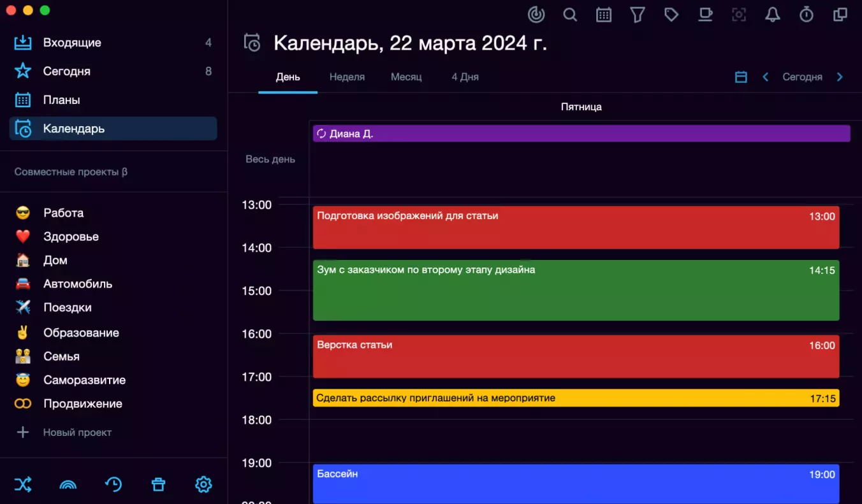The height and width of the screenshot is (504, 862).
Task: Open the focus radar icon in top toolbar
Action: [537, 14]
